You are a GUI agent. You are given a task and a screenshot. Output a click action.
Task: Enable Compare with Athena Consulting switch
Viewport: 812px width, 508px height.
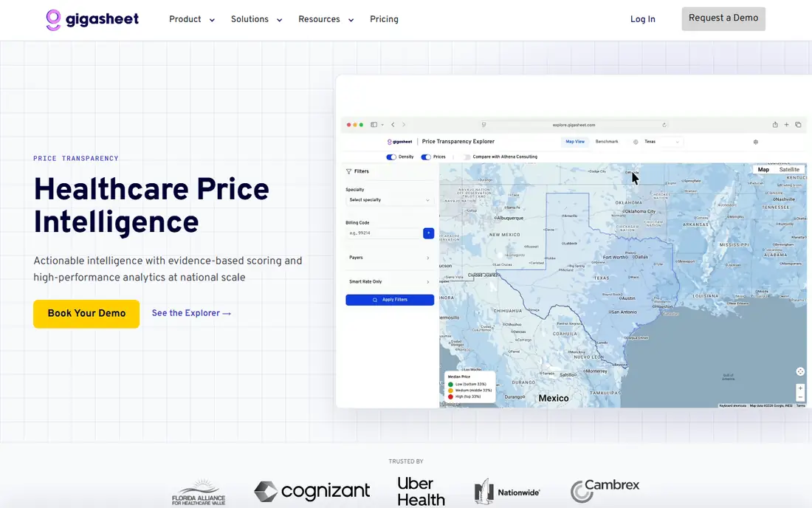pos(466,157)
